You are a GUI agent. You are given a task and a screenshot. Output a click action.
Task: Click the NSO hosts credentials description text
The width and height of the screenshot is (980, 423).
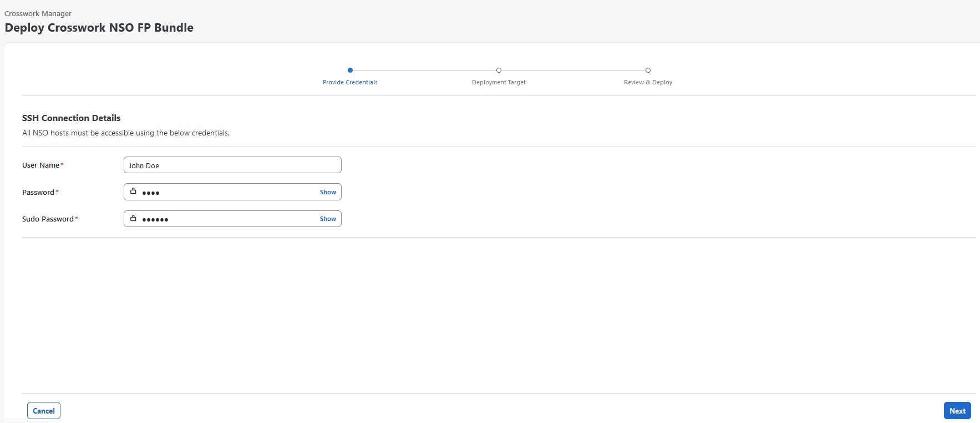[126, 133]
